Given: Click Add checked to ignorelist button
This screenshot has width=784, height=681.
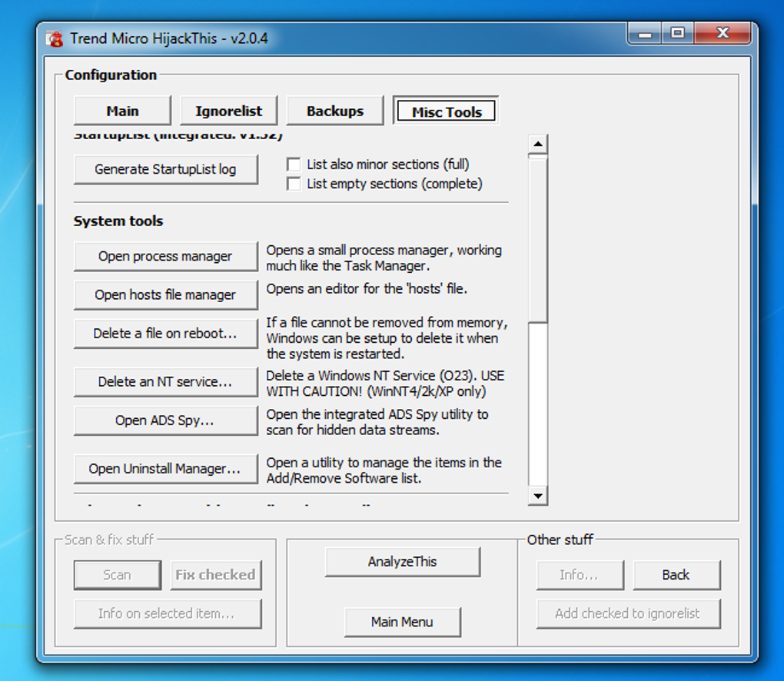Looking at the screenshot, I should point(629,613).
